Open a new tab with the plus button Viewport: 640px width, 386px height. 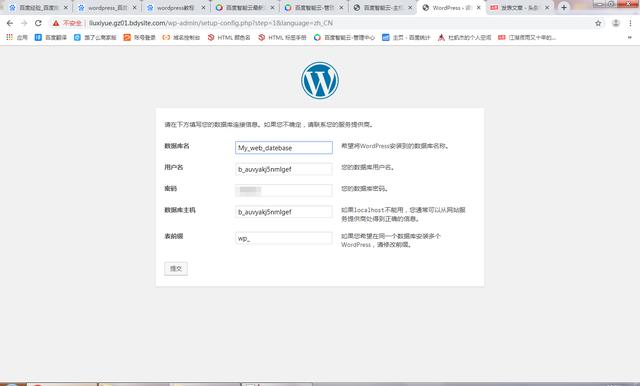click(x=564, y=7)
